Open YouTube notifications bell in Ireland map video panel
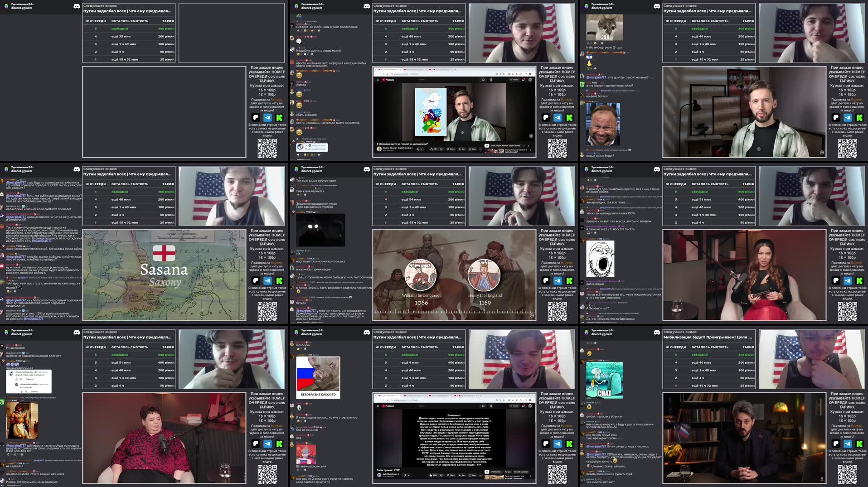Image resolution: width=868 pixels, height=487 pixels. [x=524, y=80]
